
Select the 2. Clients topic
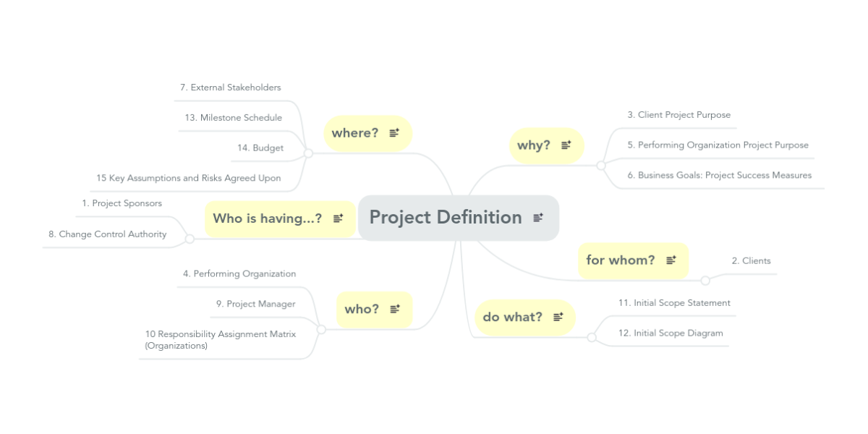[x=752, y=261]
